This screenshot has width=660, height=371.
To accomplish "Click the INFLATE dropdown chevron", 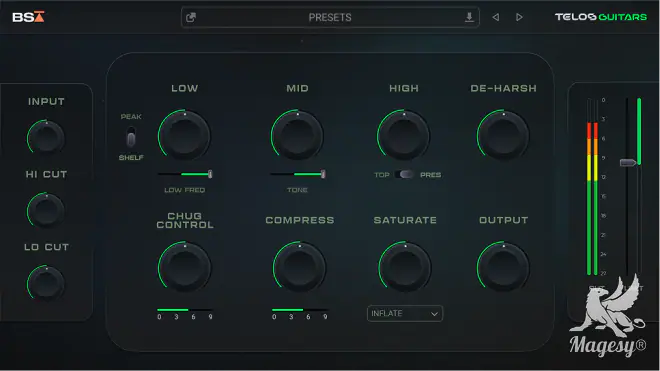I will pyautogui.click(x=434, y=314).
